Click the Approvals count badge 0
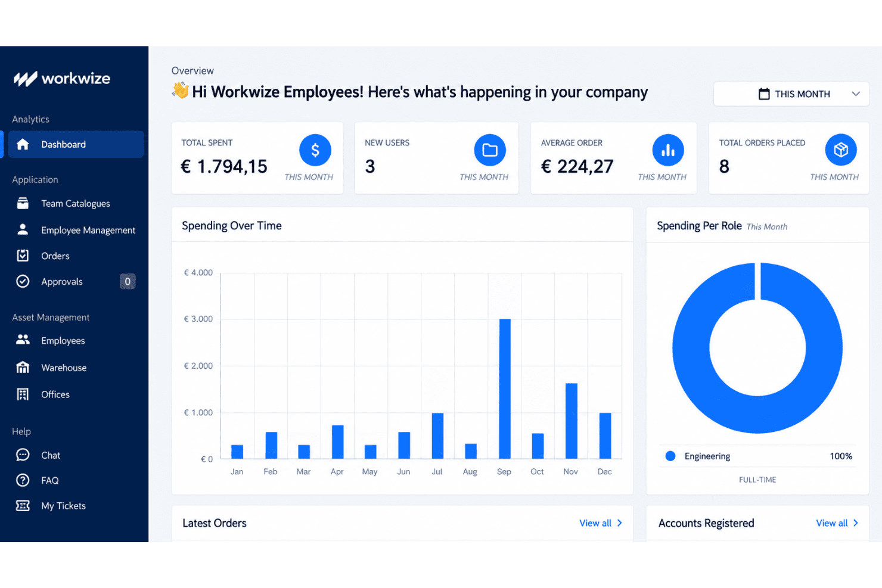The height and width of the screenshot is (588, 882). pyautogui.click(x=128, y=281)
